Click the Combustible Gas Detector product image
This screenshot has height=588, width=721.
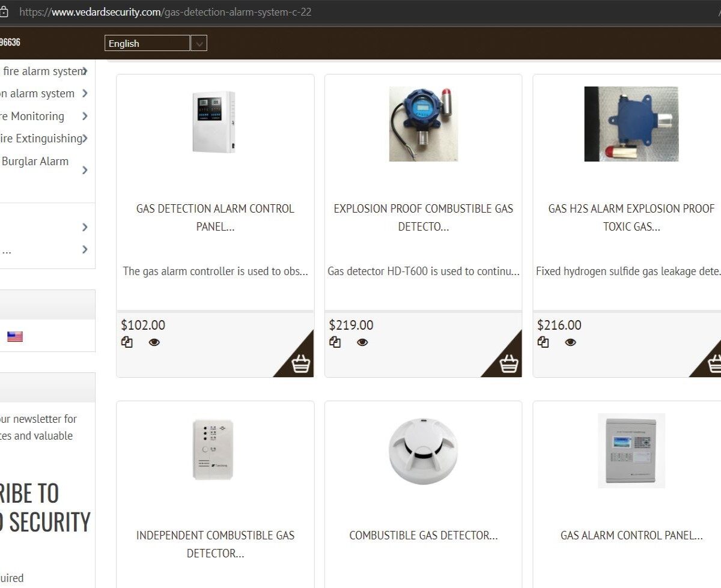tap(423, 450)
